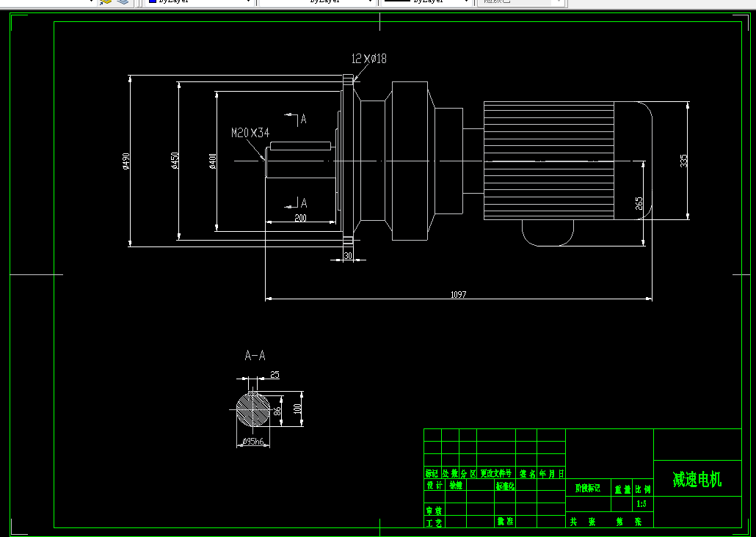Select the '100' dimension in section view
Screen dimensions: 756x537
click(297, 409)
